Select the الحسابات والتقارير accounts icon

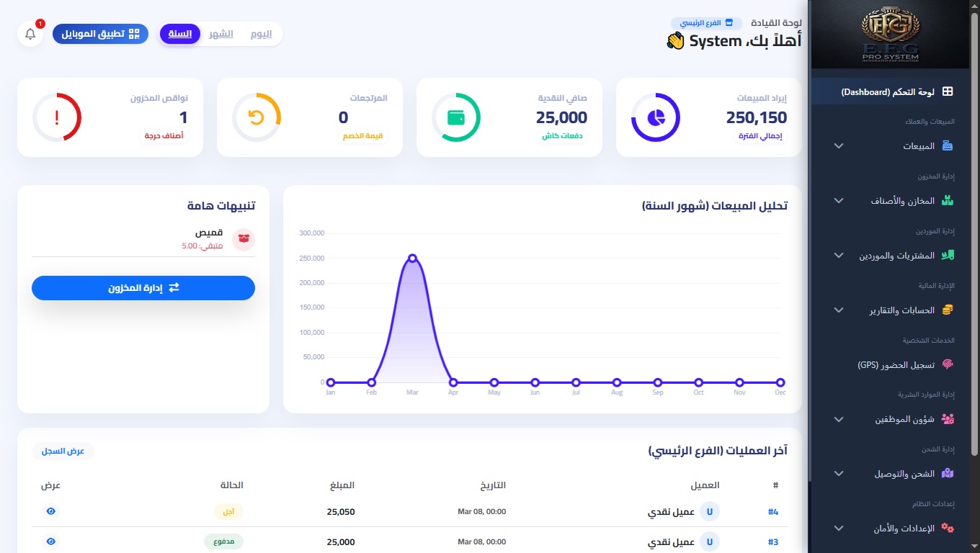945,310
